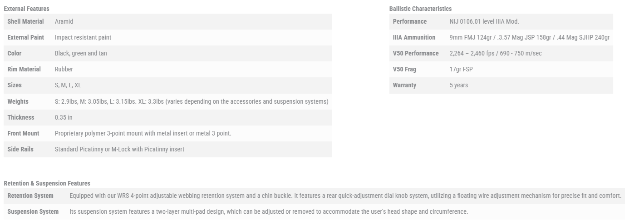This screenshot has height=221, width=644.
Task: Click the V50 Performance row label
Action: [416, 53]
